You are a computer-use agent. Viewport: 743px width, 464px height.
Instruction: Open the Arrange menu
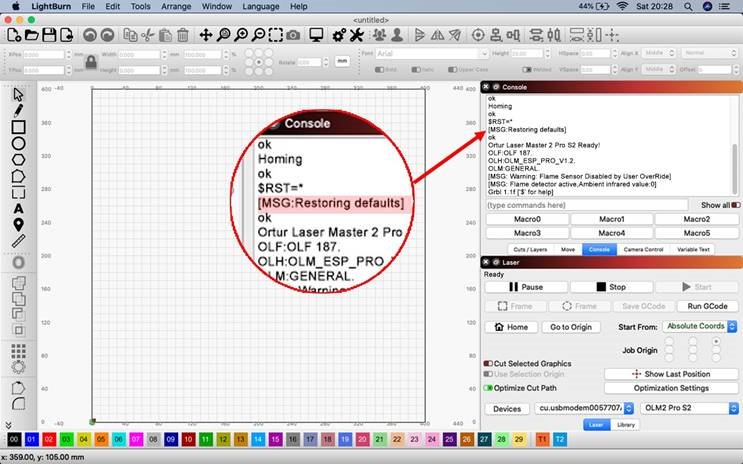click(x=176, y=7)
